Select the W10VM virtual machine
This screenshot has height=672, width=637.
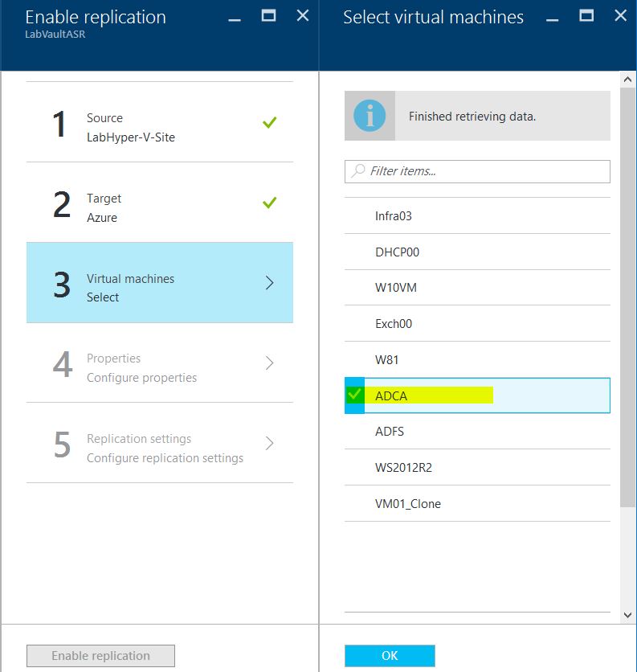pyautogui.click(x=396, y=288)
